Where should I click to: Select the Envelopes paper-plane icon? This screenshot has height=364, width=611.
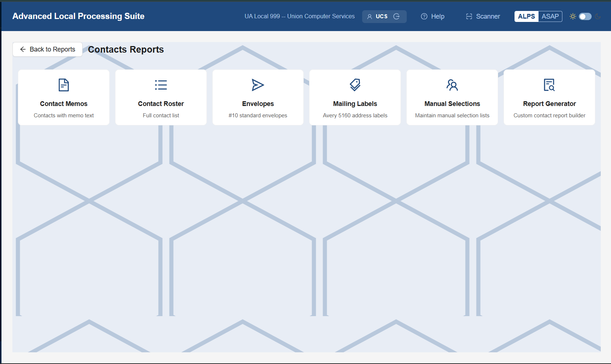258,85
